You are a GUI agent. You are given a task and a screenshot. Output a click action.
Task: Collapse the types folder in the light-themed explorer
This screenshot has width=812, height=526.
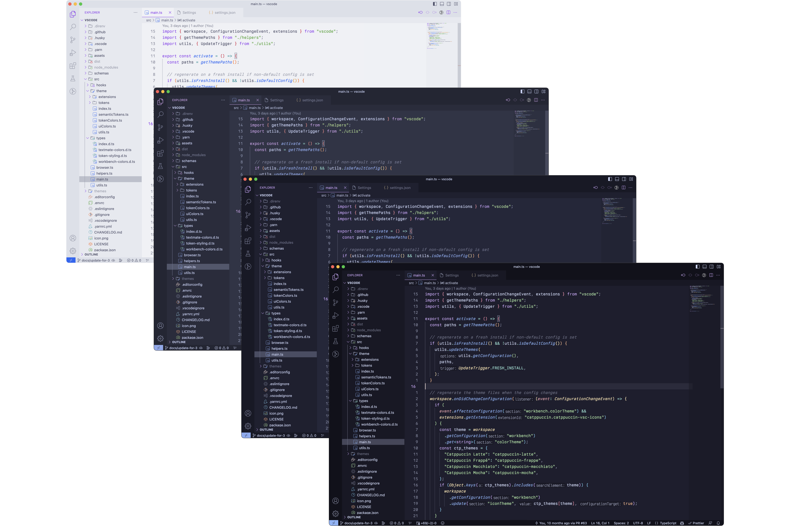[x=101, y=138]
